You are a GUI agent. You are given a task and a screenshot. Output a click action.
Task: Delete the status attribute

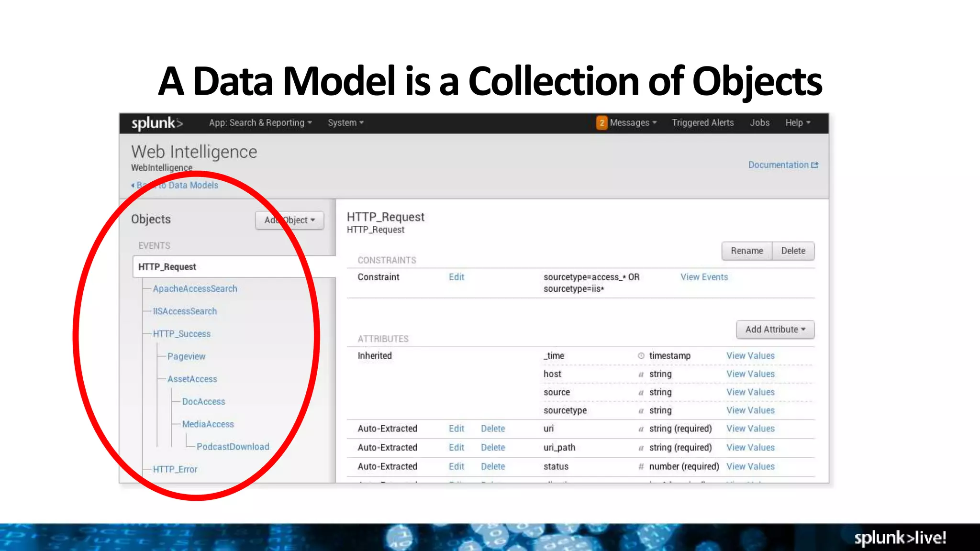(x=493, y=466)
